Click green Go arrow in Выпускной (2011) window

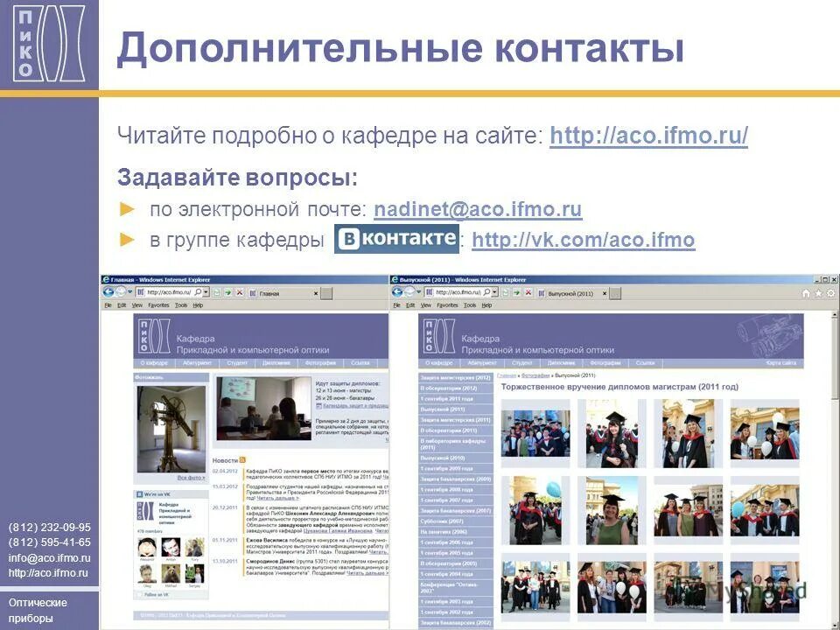[x=517, y=293]
